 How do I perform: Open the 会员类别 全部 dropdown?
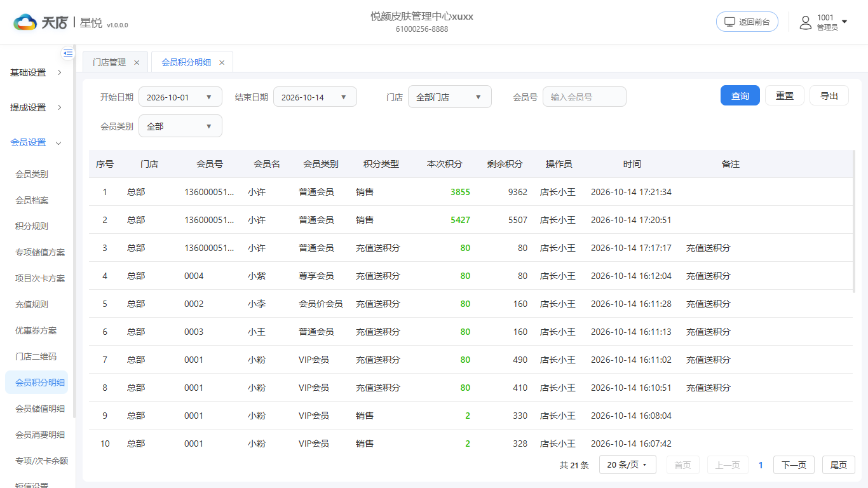point(180,126)
